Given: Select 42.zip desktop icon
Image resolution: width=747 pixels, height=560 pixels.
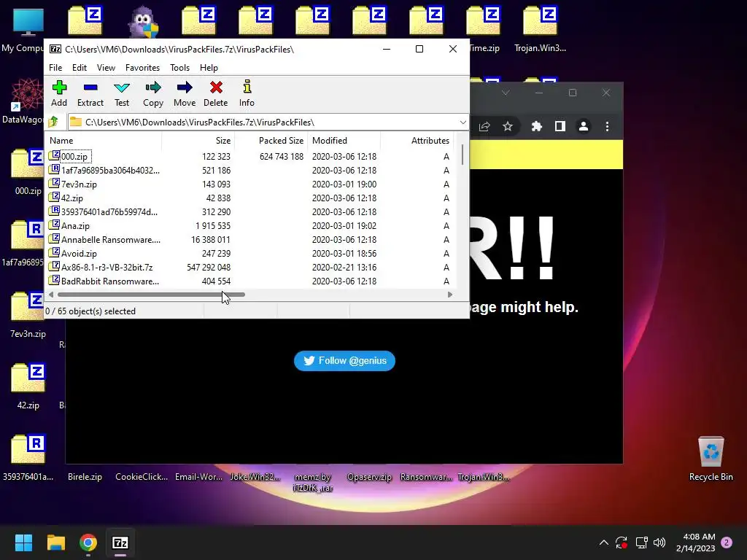Looking at the screenshot, I should pyautogui.click(x=28, y=386).
